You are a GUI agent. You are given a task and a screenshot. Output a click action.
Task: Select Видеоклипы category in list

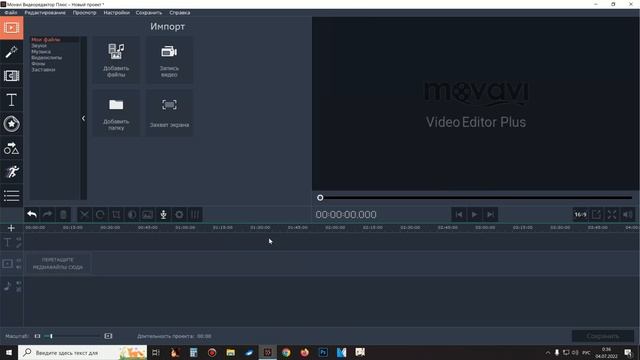pyautogui.click(x=47, y=58)
